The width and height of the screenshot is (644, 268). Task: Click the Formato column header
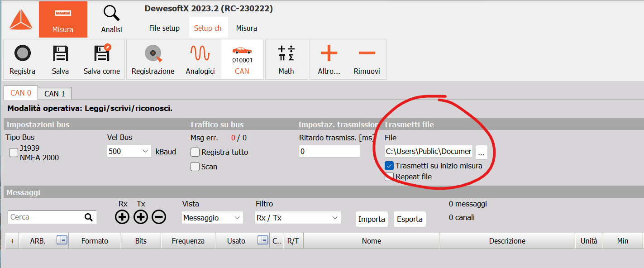pyautogui.click(x=95, y=241)
